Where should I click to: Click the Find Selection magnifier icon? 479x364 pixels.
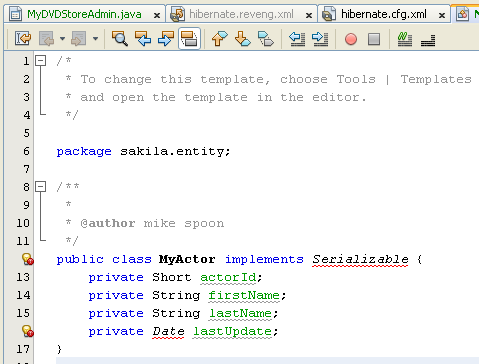pyautogui.click(x=120, y=39)
